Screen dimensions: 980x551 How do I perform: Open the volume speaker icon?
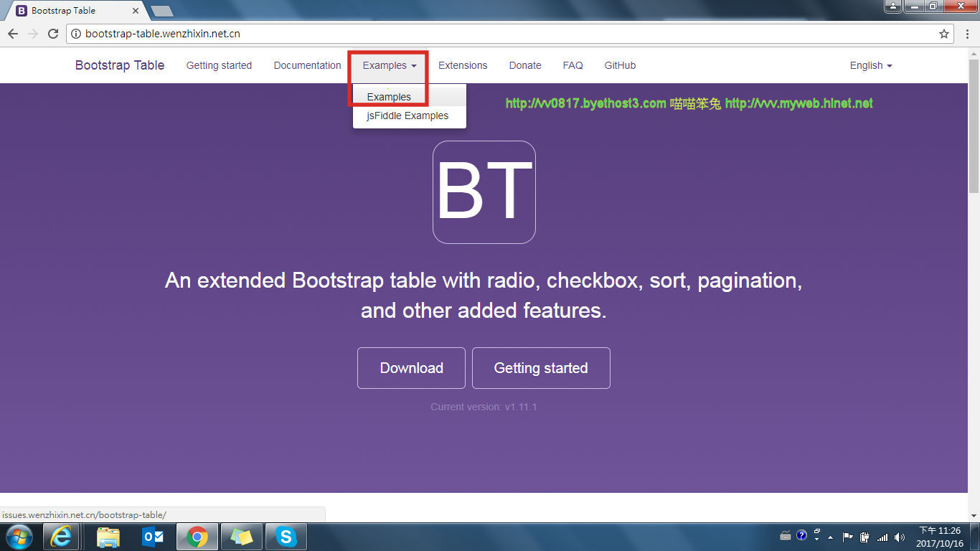coord(900,537)
